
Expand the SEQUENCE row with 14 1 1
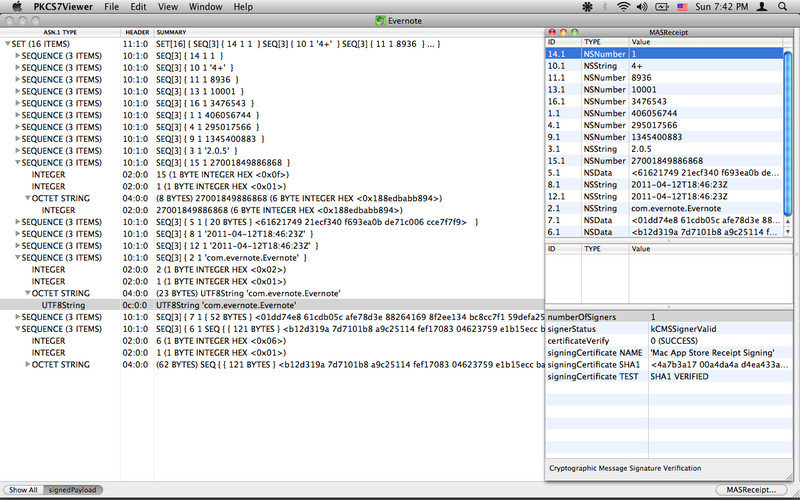coord(18,56)
